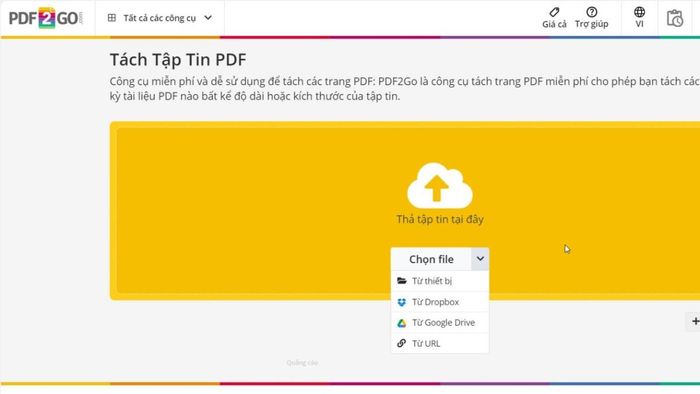The width and height of the screenshot is (700, 394).
Task: Collapse the Chọn file dropdown arrow
Action: point(480,259)
